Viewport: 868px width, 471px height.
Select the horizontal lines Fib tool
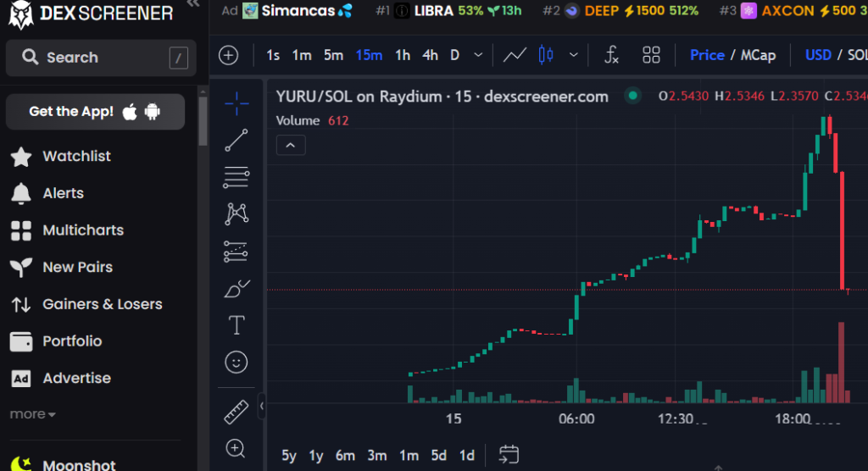236,178
